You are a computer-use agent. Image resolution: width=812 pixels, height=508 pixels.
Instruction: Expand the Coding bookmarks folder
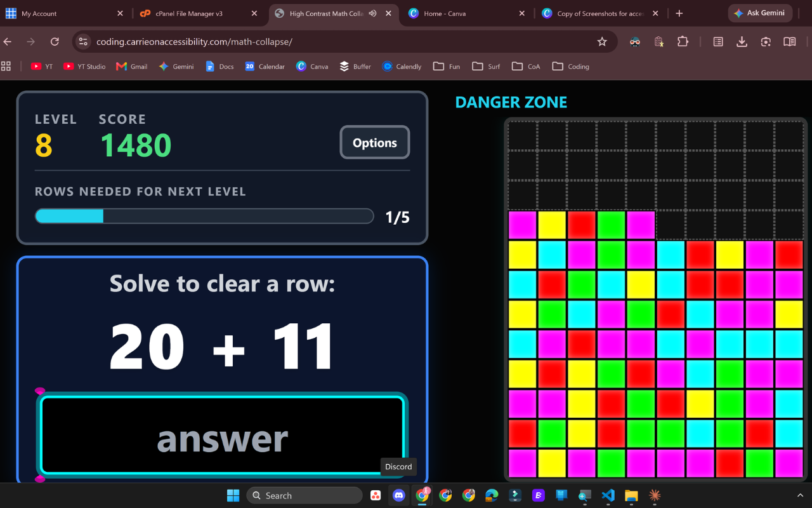click(571, 66)
